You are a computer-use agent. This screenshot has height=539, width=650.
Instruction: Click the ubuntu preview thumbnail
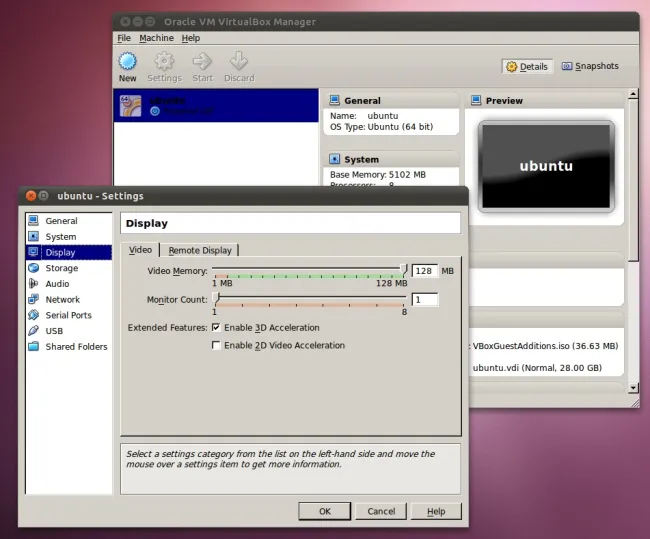point(546,166)
